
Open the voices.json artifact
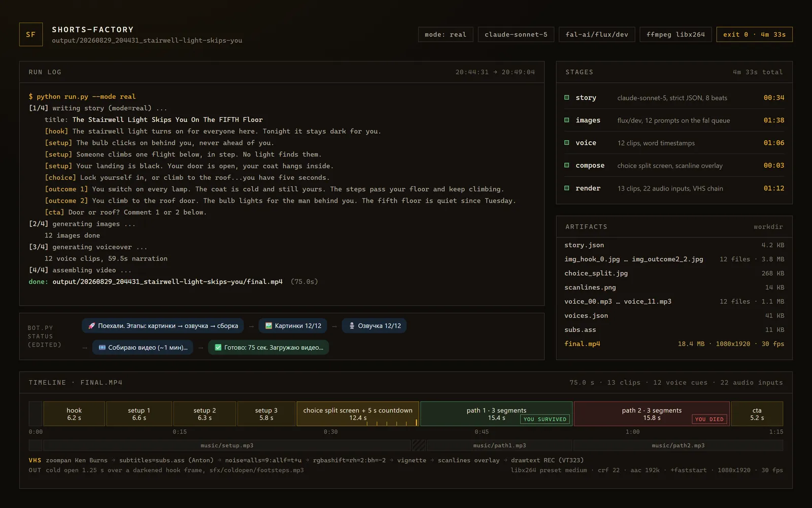[674, 315]
